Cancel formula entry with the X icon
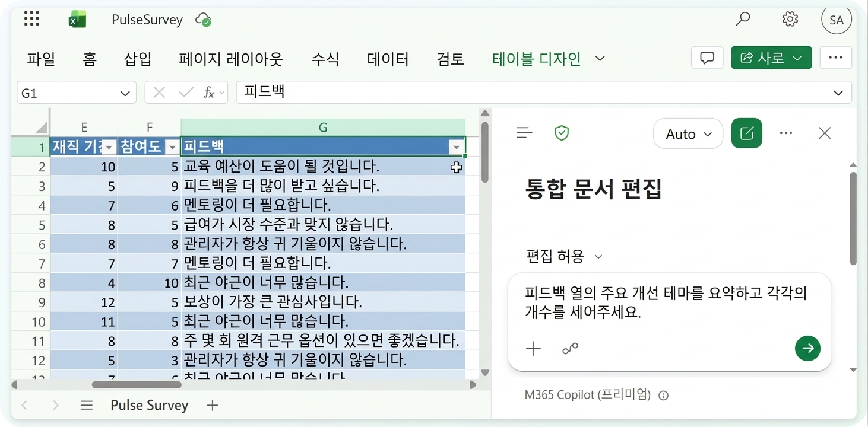 point(159,93)
